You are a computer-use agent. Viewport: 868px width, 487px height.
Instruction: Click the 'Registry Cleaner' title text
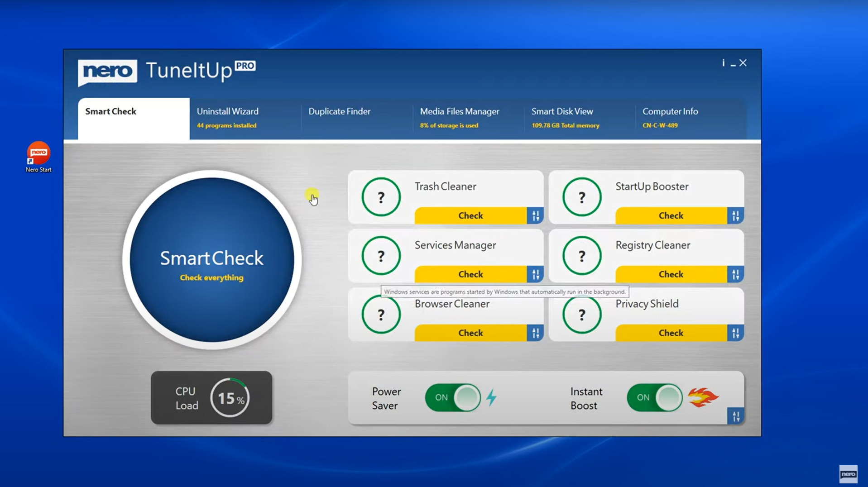click(652, 245)
